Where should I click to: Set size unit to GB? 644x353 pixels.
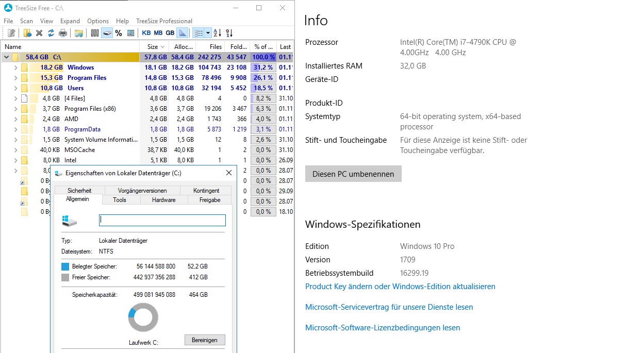tap(170, 33)
